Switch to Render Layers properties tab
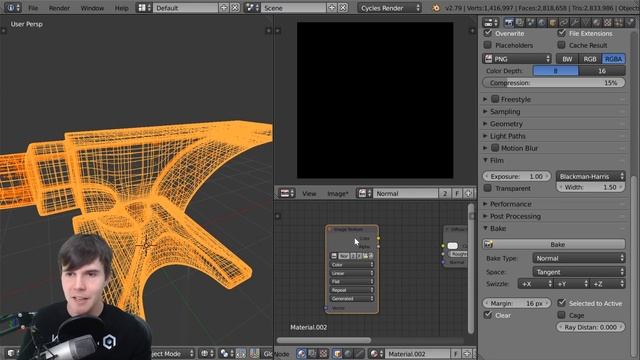The height and width of the screenshot is (360, 640). pyautogui.click(x=520, y=23)
